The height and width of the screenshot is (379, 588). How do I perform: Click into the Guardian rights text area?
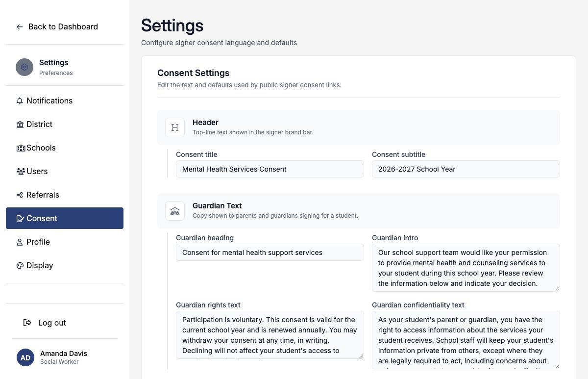270,335
